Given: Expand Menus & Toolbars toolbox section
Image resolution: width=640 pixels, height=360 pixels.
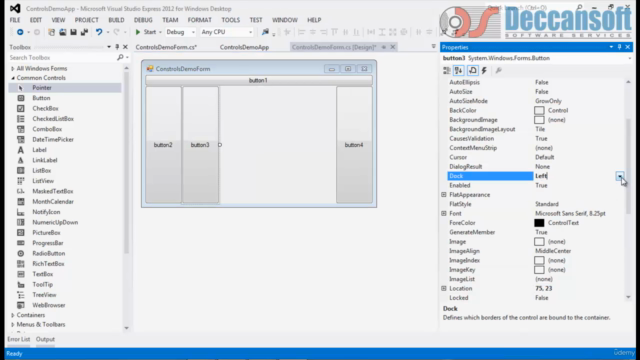Looking at the screenshot, I should click(x=13, y=324).
